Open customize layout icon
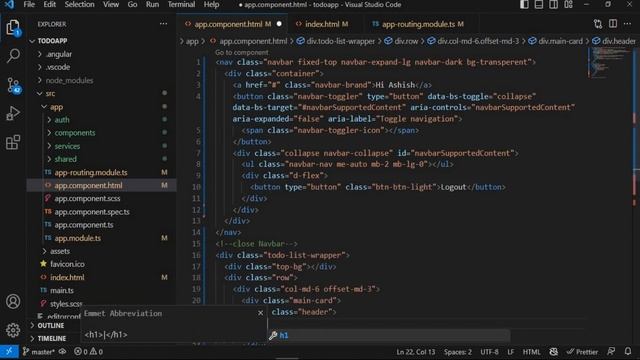This screenshot has width=640, height=360. coord(568,5)
